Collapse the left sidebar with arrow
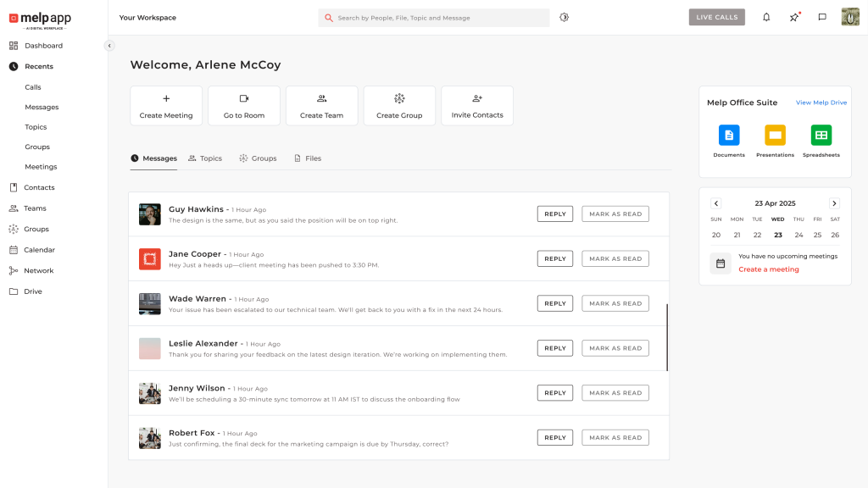 [x=109, y=46]
